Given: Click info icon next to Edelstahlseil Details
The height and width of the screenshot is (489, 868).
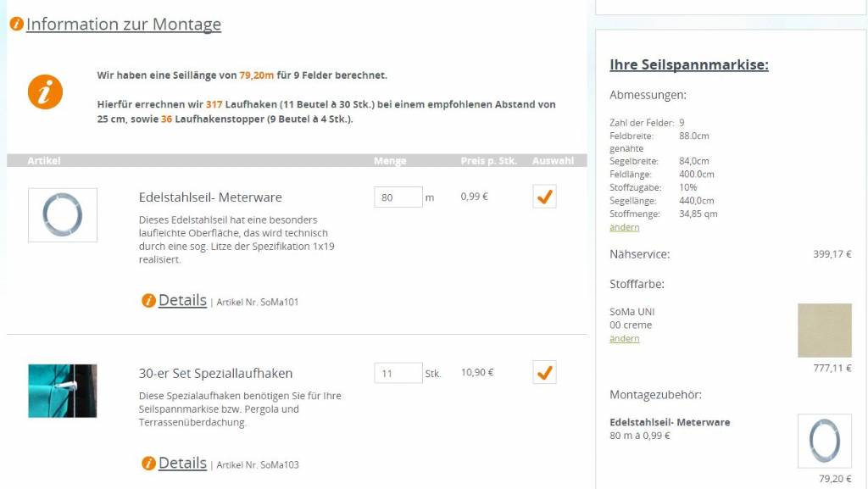Looking at the screenshot, I should pos(148,300).
